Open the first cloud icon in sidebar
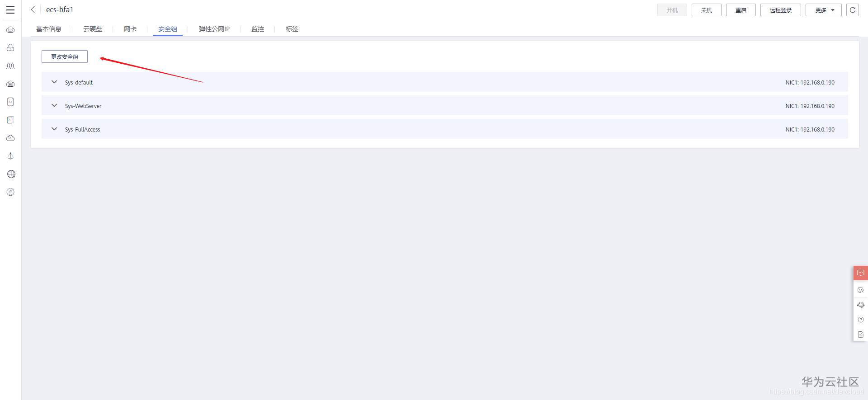The image size is (868, 400). click(11, 30)
